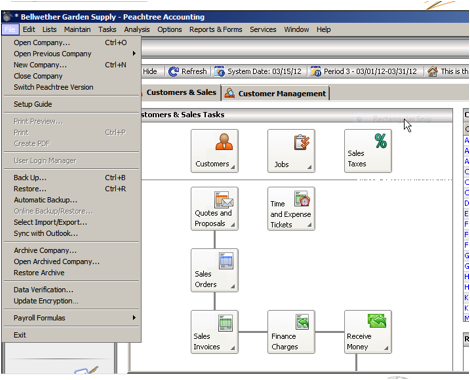The image size is (470, 380).
Task: Click the Hide toolbar button
Action: [x=150, y=71]
